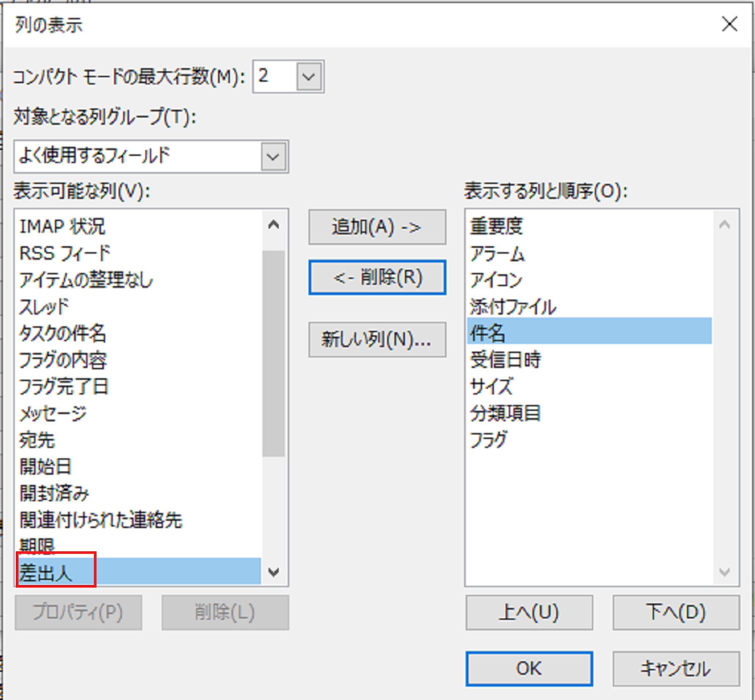Move the column down with 下へ(D)
This screenshot has height=700, width=755.
(676, 613)
